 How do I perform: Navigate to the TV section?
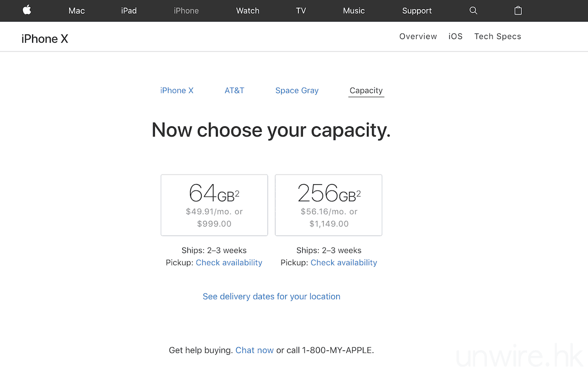click(x=301, y=11)
